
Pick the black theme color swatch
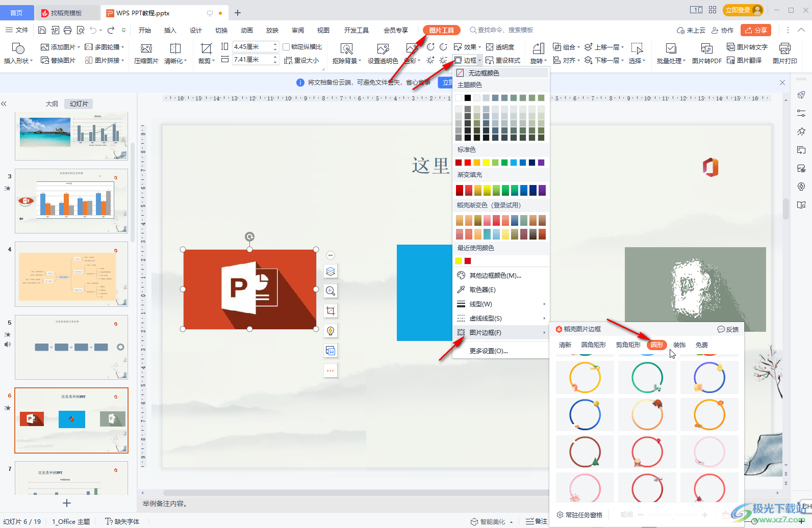(468, 98)
